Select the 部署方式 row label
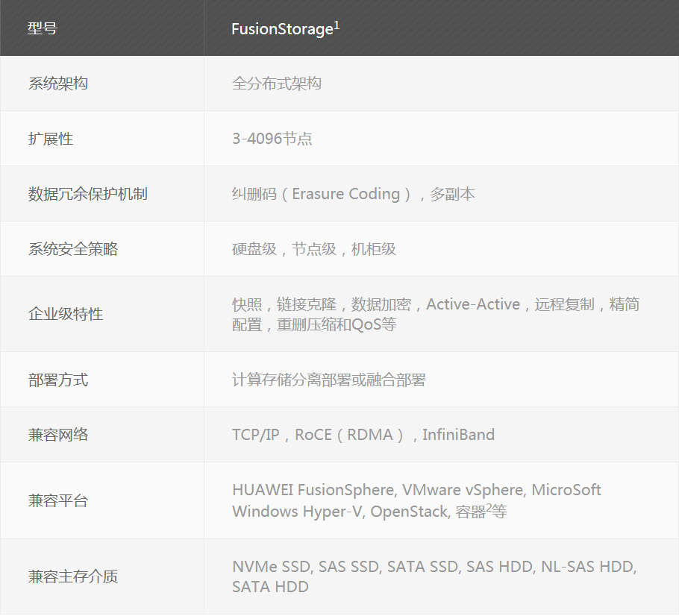679x616 pixels. [x=58, y=380]
